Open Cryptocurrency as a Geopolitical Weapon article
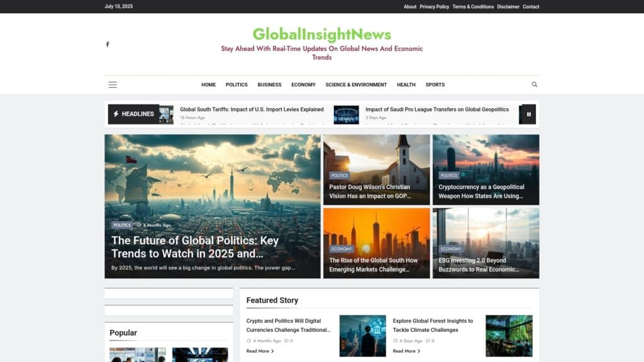 point(481,192)
